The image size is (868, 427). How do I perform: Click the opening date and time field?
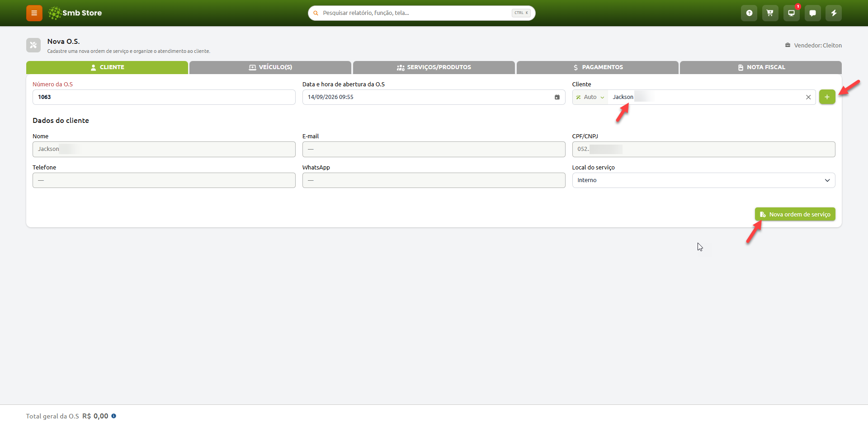coord(434,97)
